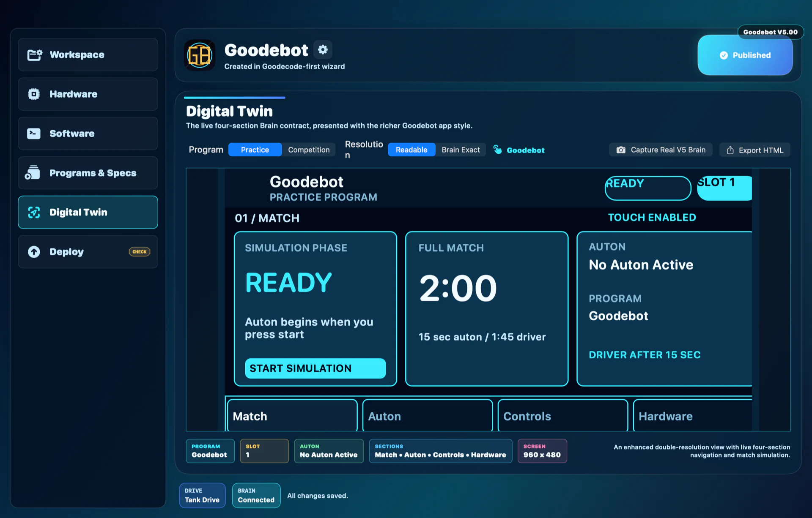Click the share icon on Export HTML
Screen dimensions: 812x518
[x=730, y=150]
